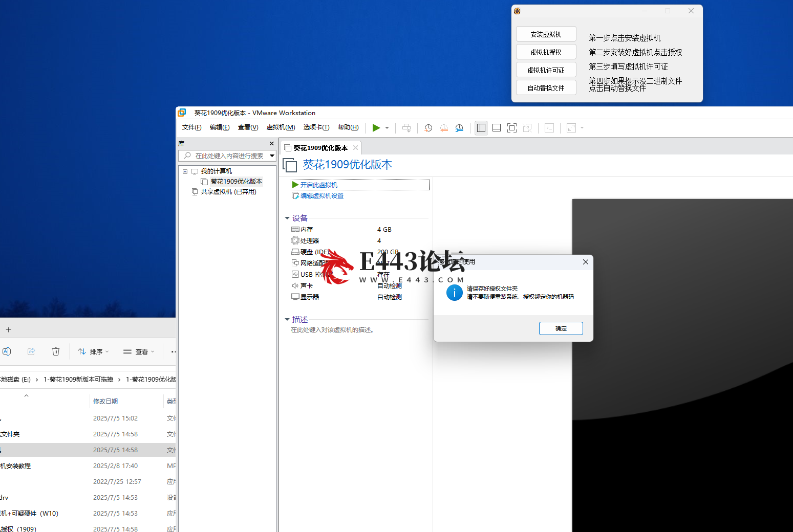Click the virtual machine preview thumbnail

[682, 365]
